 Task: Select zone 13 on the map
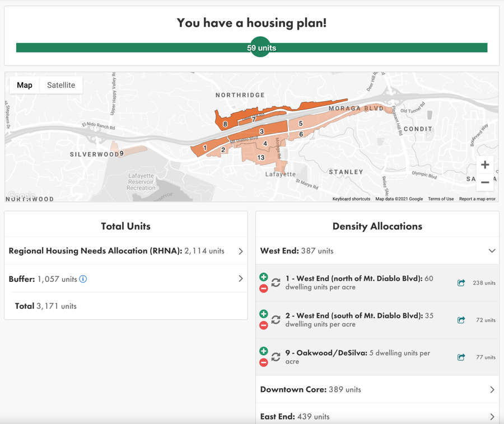click(x=261, y=158)
